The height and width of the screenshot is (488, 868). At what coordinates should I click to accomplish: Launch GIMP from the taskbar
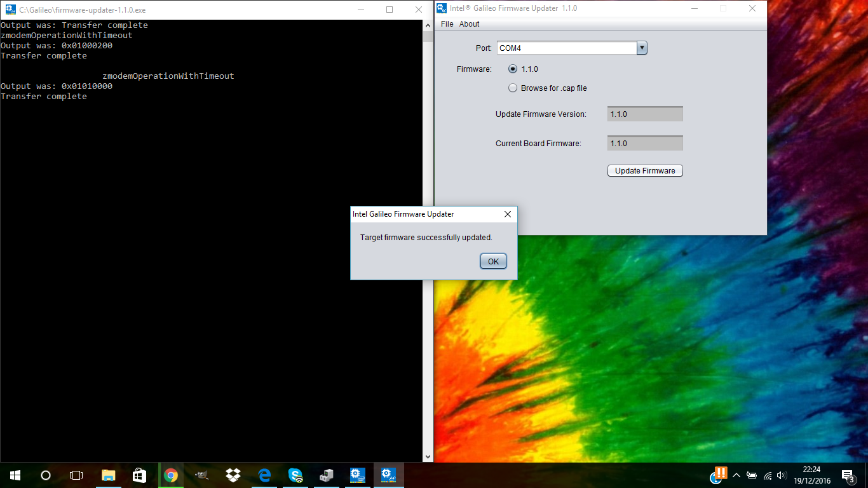[x=201, y=475]
